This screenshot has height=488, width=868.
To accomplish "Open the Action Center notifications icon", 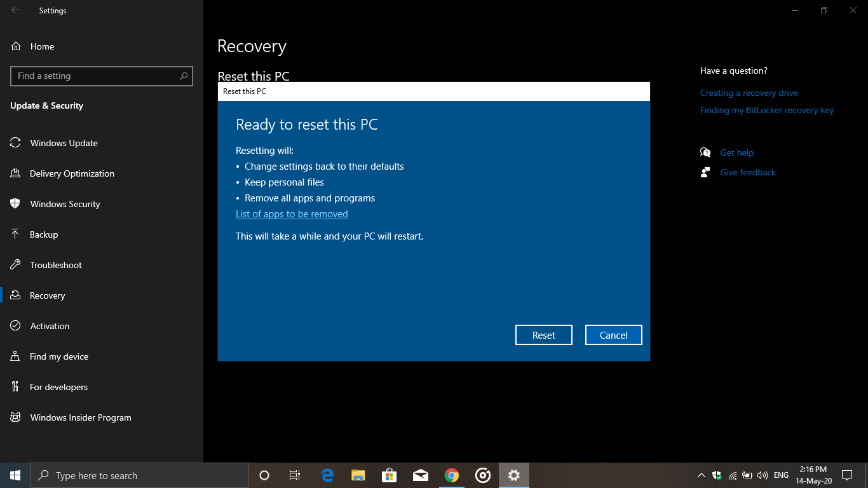I will tap(846, 475).
